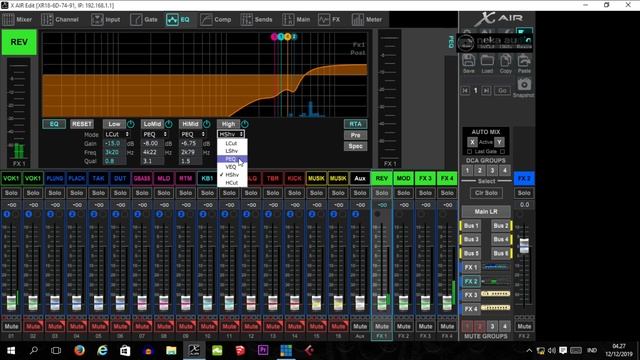
Task: Mute the MOD FX 2 channel
Action: [403, 326]
